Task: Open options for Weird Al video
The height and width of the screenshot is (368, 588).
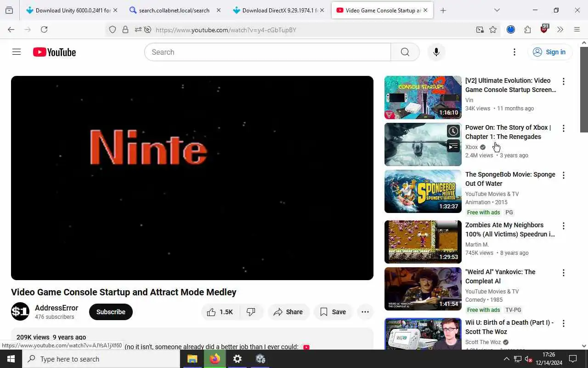Action: click(x=564, y=273)
